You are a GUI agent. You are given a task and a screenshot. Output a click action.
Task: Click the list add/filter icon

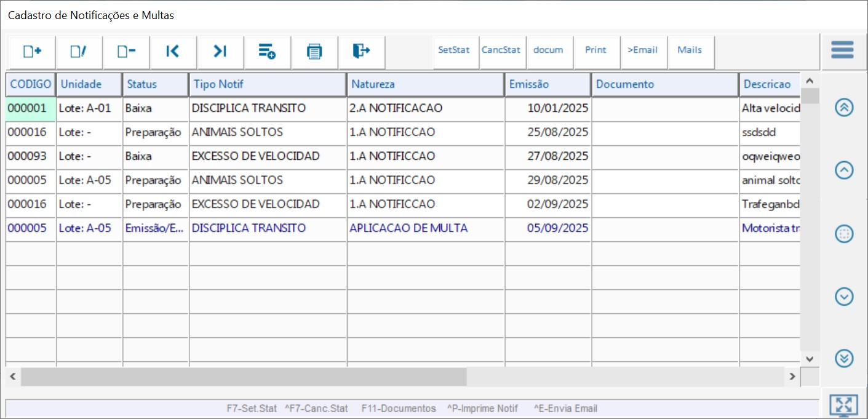click(267, 52)
